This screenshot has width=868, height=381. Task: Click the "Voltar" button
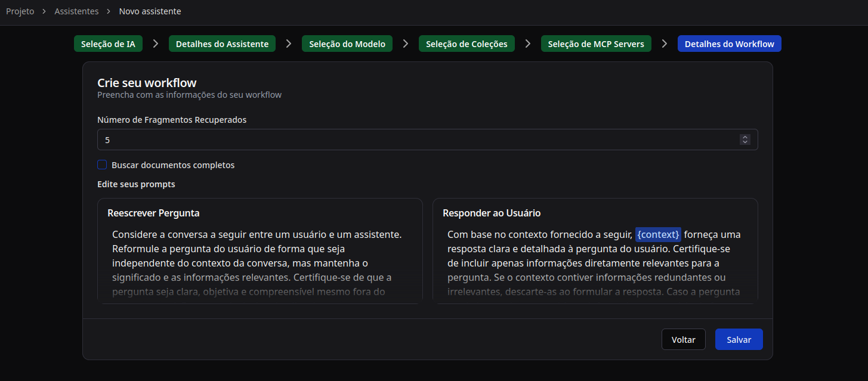pos(683,339)
